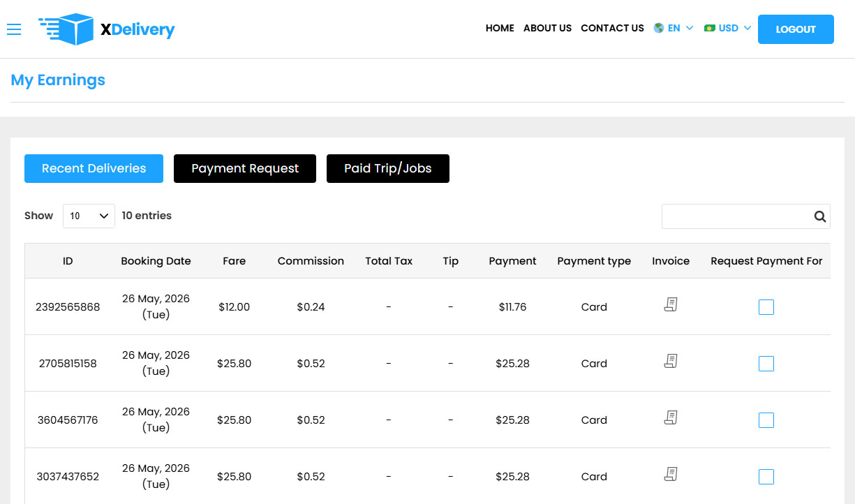Switch to Recent Deliveries tab
The image size is (855, 504).
point(94,168)
